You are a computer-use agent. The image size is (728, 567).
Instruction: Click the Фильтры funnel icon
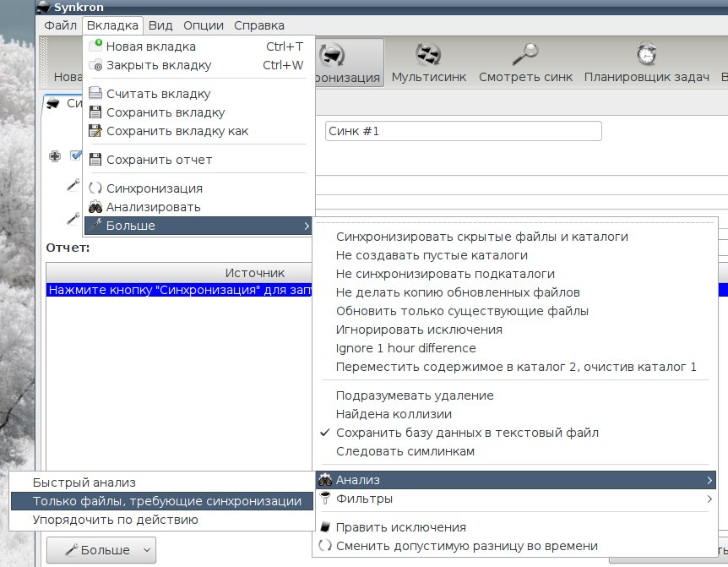(325, 499)
